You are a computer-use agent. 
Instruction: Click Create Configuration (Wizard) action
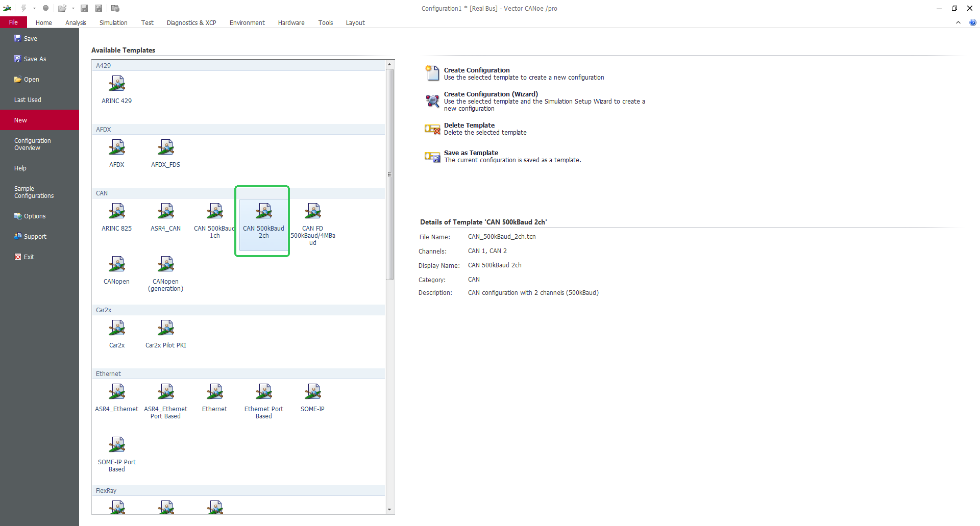point(535,101)
